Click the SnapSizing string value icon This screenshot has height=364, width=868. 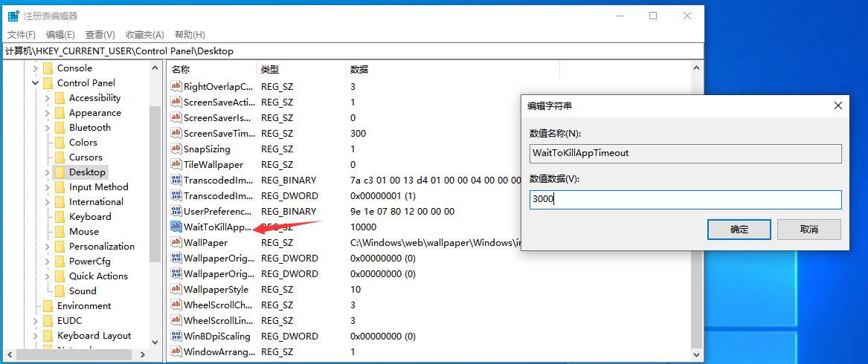[176, 149]
